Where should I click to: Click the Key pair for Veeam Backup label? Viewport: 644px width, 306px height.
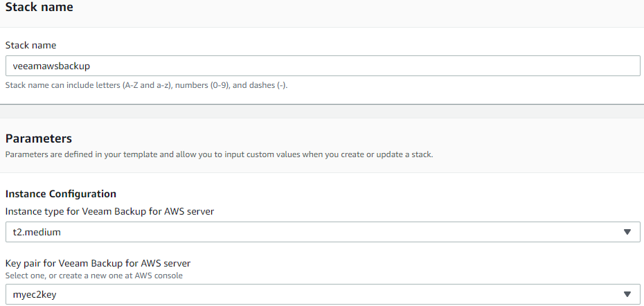click(x=98, y=263)
